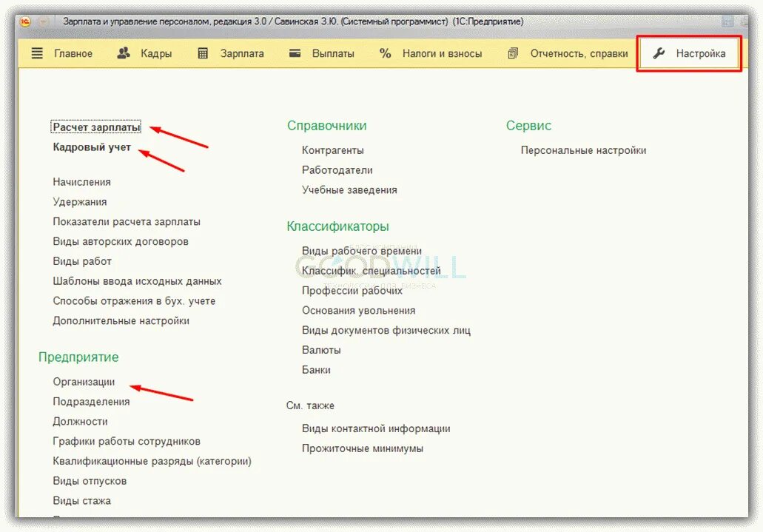Open Виды документов физических лиц
The width and height of the screenshot is (763, 532).
(386, 331)
